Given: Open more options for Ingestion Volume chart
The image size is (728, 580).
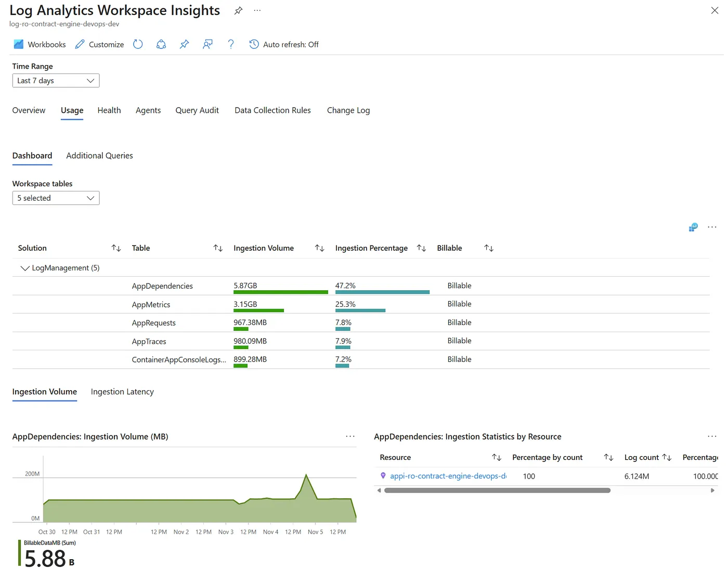Looking at the screenshot, I should pos(350,436).
